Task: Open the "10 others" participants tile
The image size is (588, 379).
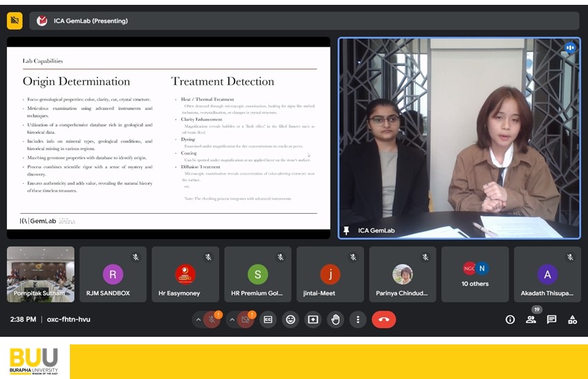Action: pos(475,275)
